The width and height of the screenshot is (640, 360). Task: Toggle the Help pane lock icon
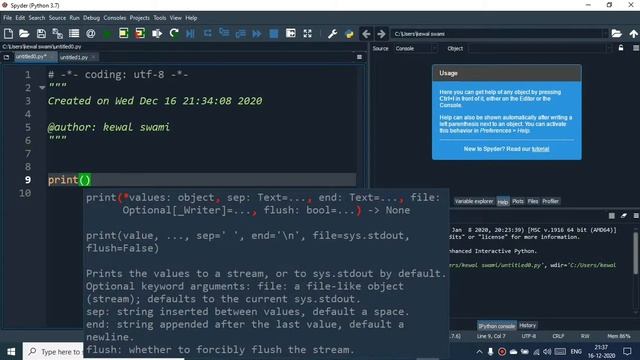click(621, 48)
